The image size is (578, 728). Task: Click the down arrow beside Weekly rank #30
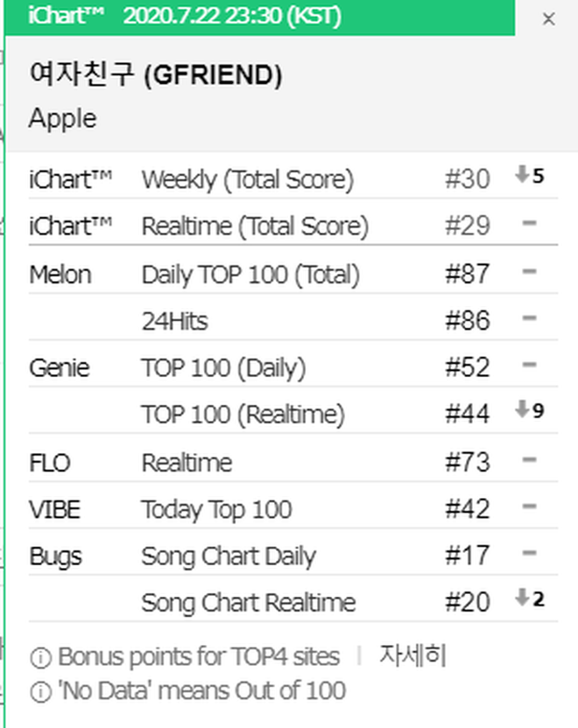[522, 175]
